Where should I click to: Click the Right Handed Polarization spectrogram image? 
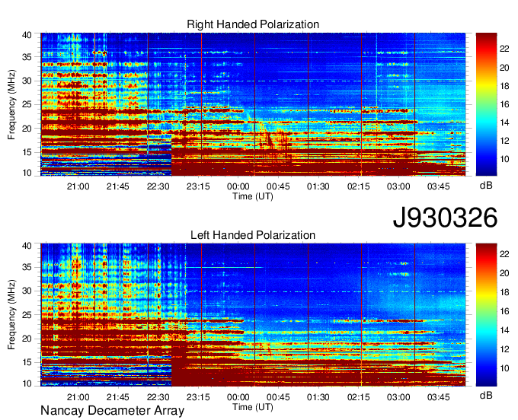point(253,104)
